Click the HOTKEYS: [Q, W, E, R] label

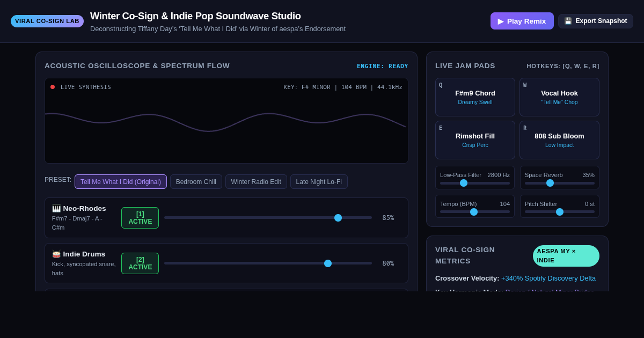[x=563, y=66]
